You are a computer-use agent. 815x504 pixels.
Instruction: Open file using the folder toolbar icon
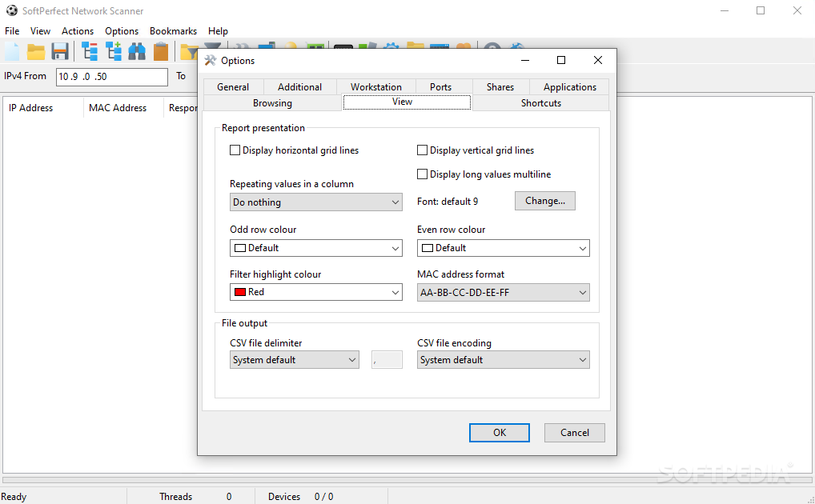click(36, 52)
